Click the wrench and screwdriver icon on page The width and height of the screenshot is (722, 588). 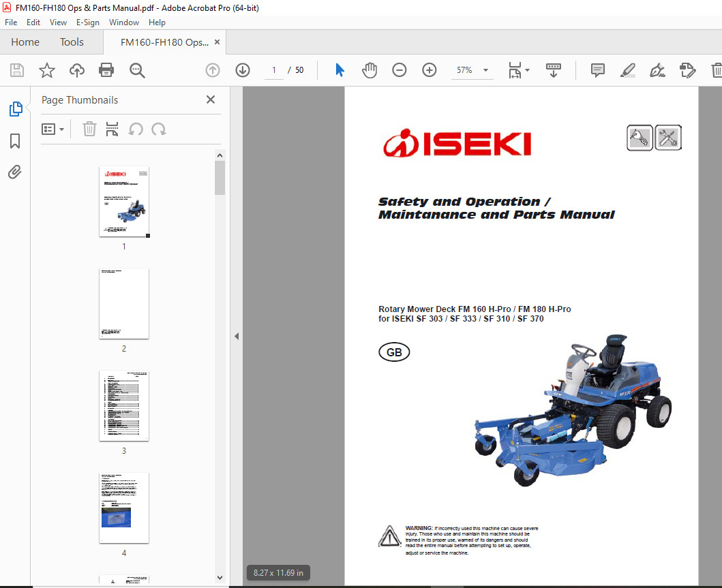pos(668,138)
